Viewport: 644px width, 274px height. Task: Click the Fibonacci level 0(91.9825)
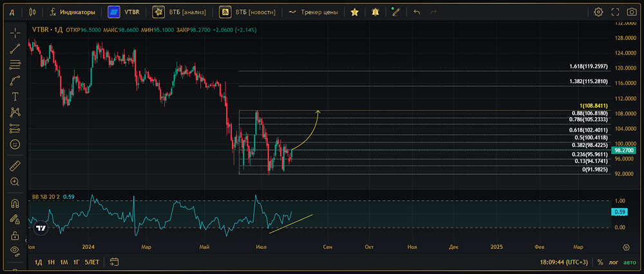[596, 170]
